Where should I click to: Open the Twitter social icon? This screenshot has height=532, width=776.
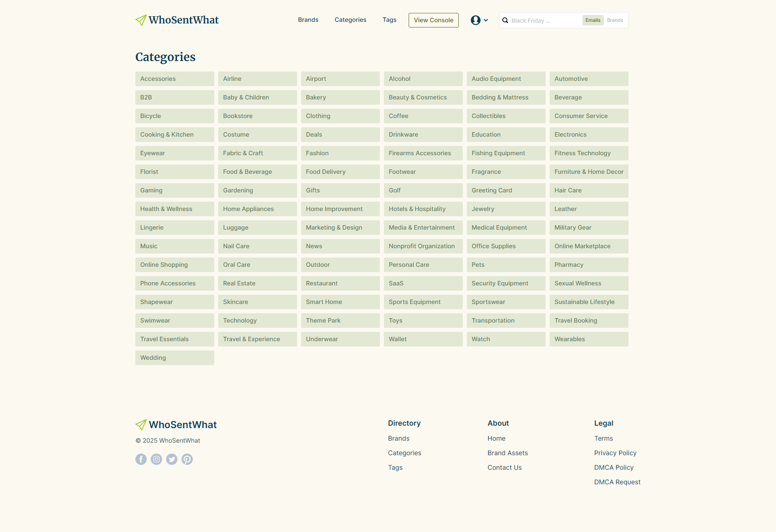point(172,459)
